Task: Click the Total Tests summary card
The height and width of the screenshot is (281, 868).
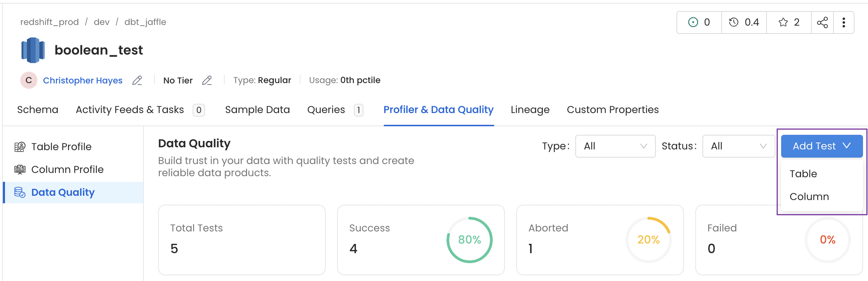Action: point(242,240)
